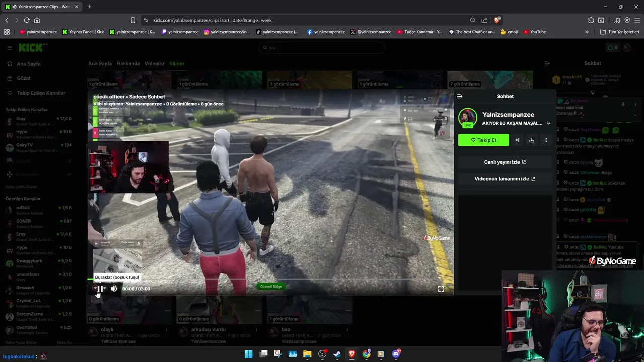Collapse the Sohbet chat panel arrow icon
The height and width of the screenshot is (362, 644).
coord(547,63)
